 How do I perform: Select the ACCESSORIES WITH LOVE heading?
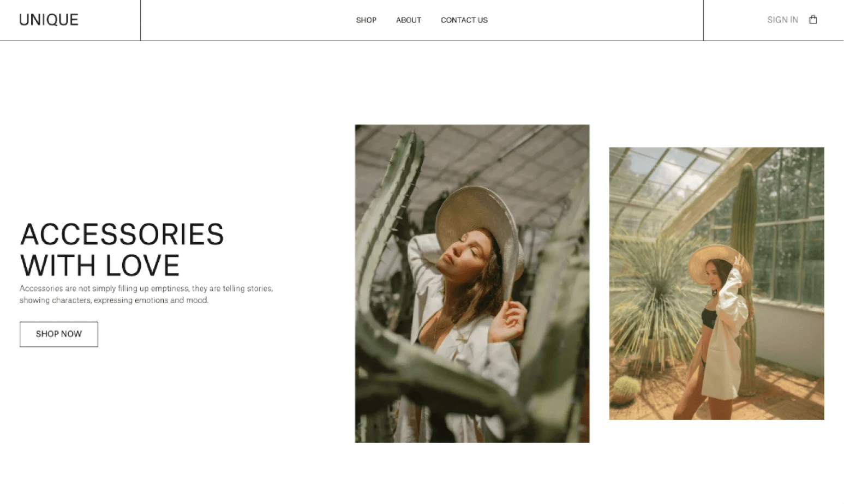(x=122, y=250)
